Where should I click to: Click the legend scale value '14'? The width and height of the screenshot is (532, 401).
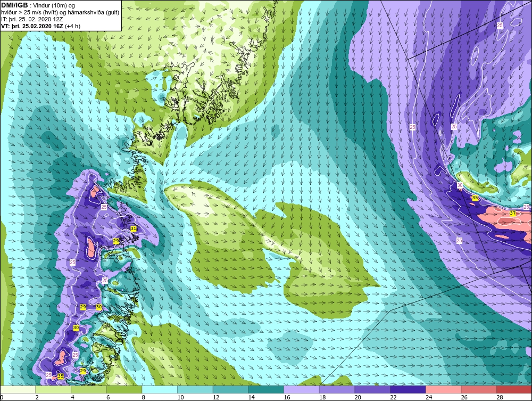(x=252, y=397)
